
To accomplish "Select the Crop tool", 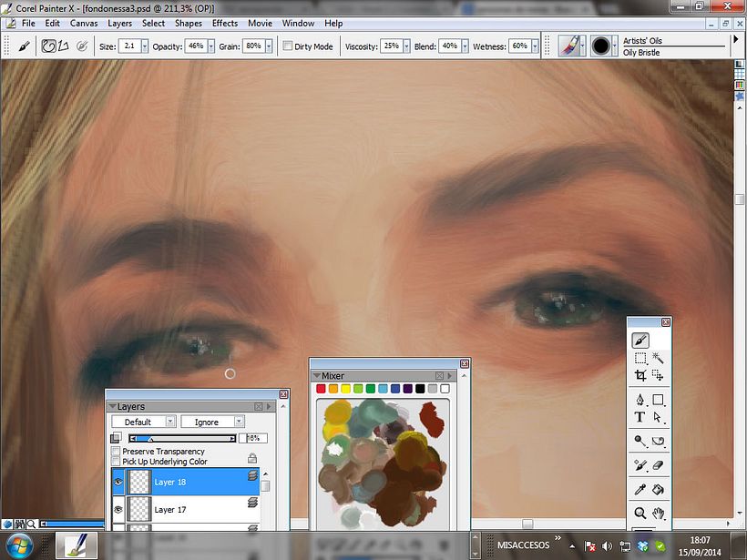I will tap(640, 375).
